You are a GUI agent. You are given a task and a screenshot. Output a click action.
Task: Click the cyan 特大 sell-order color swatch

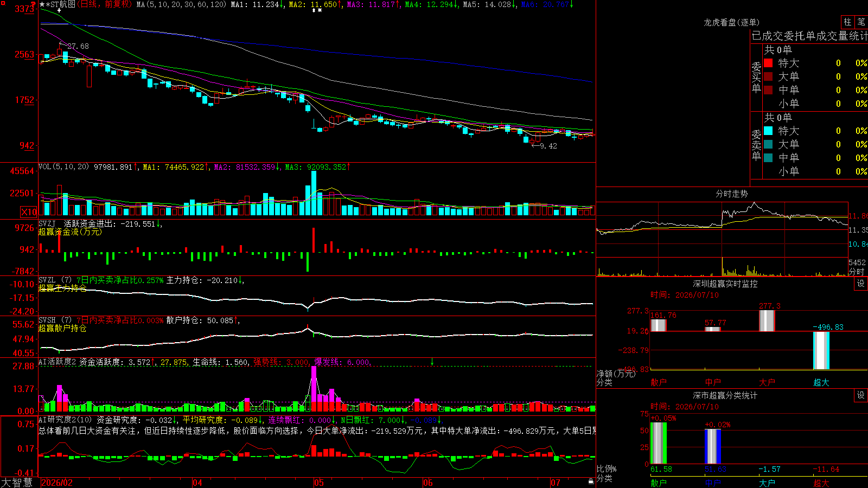click(x=768, y=131)
